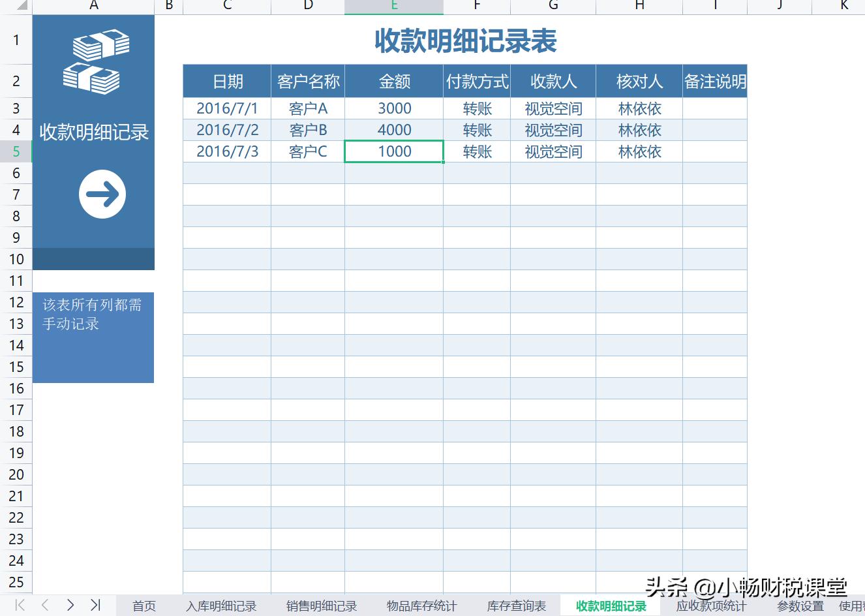The height and width of the screenshot is (616, 865).
Task: Click the 收款明细记录 label in the sidebar
Action: (x=93, y=132)
